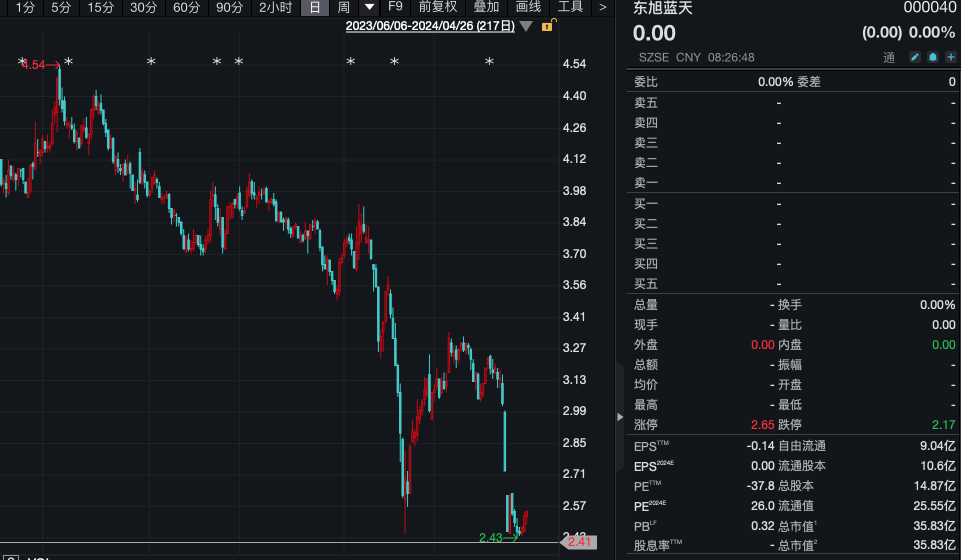Toggle 前复权 price adjustment
This screenshot has height=560, width=961.
438,7
